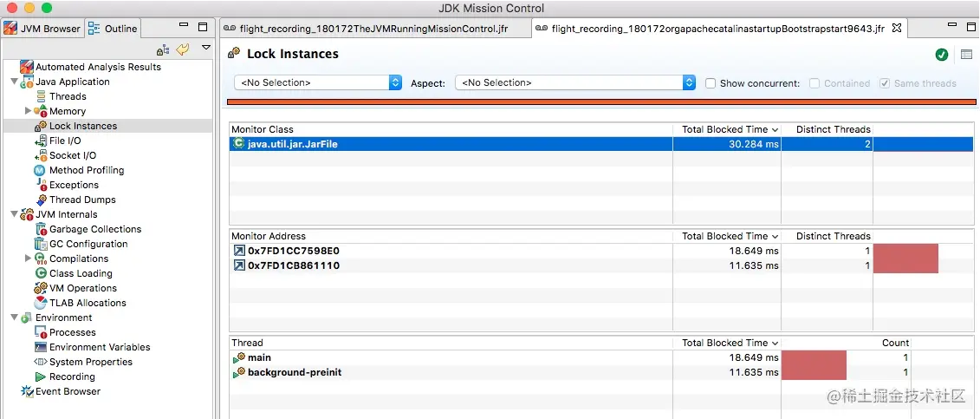The width and height of the screenshot is (980, 419).
Task: Toggle the Contained checkbox
Action: 815,83
